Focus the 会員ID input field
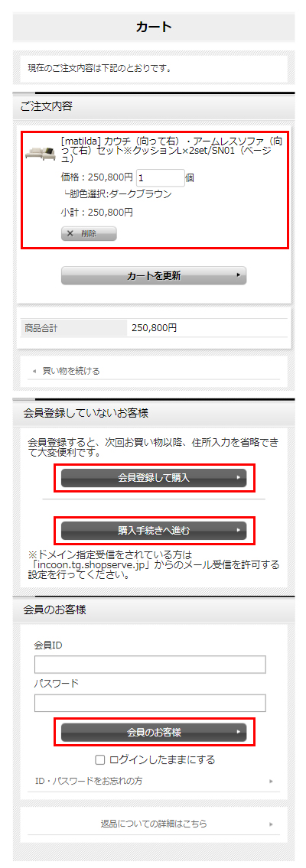The width and height of the screenshot is (306, 868). pos(150,665)
